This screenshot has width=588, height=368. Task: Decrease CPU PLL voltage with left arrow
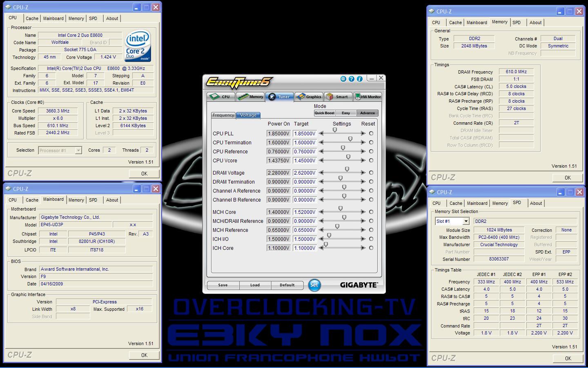point(321,133)
